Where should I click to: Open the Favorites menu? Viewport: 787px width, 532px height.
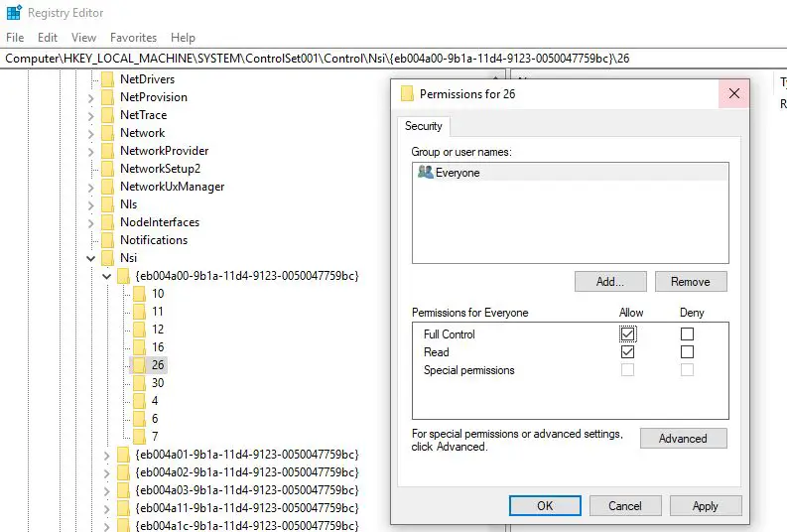point(133,38)
